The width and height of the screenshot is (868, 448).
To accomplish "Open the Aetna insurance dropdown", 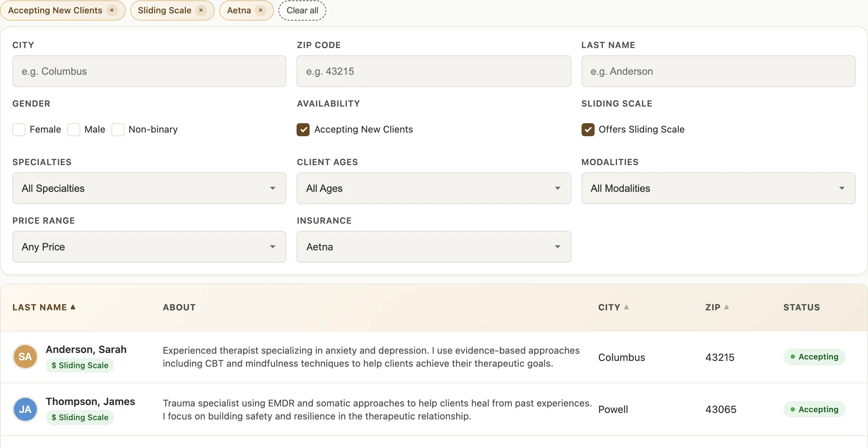I will (x=434, y=247).
